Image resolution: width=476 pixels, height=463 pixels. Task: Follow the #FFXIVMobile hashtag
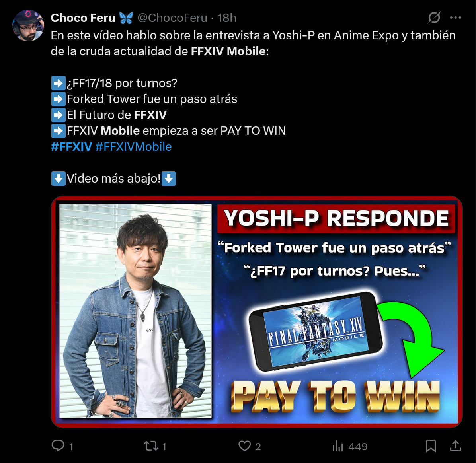134,147
